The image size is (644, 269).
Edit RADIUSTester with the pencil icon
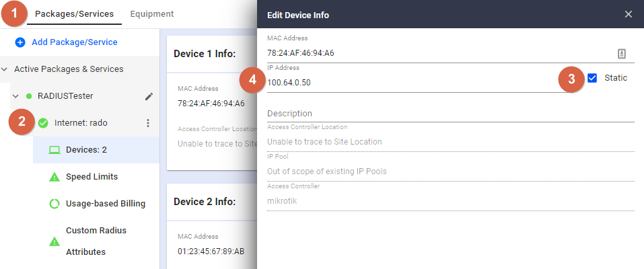(x=149, y=96)
